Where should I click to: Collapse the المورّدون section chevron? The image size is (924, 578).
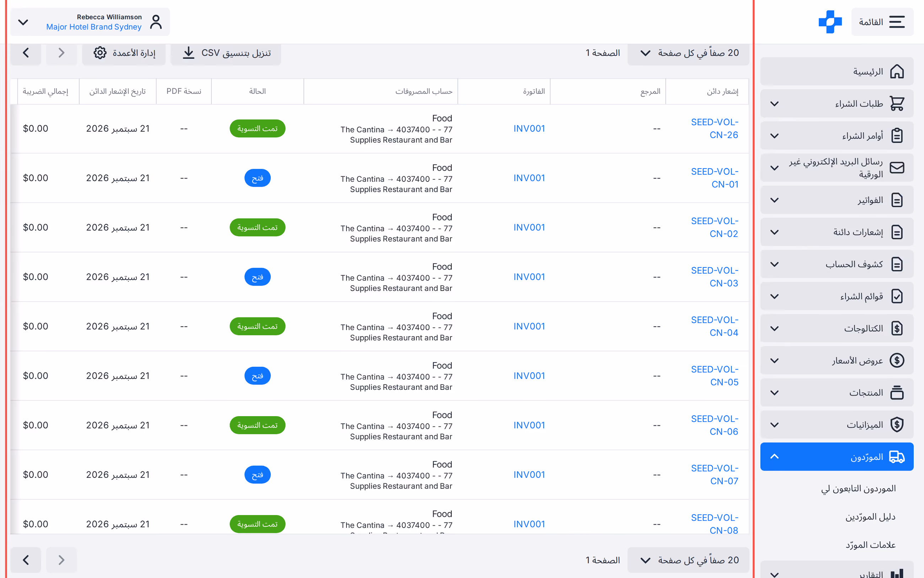774,456
